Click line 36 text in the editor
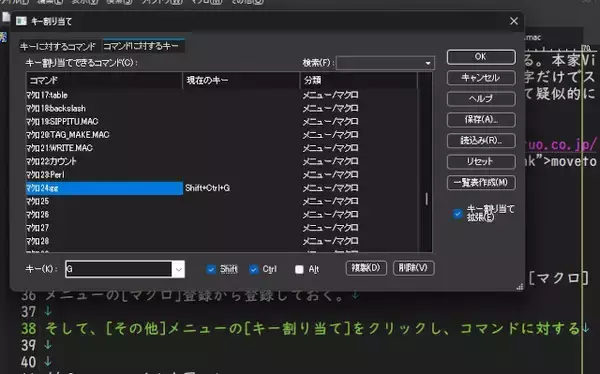 click(195, 295)
